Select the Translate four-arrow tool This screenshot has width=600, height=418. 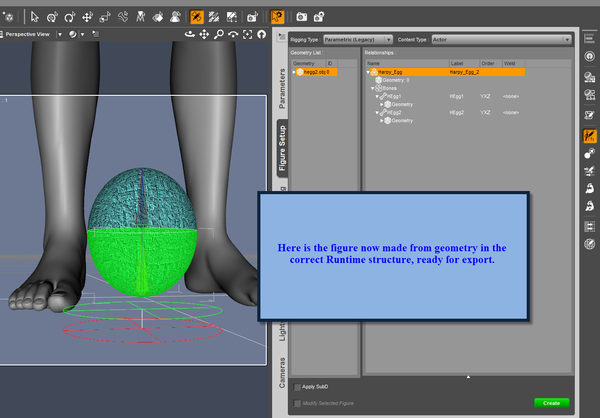point(88,17)
